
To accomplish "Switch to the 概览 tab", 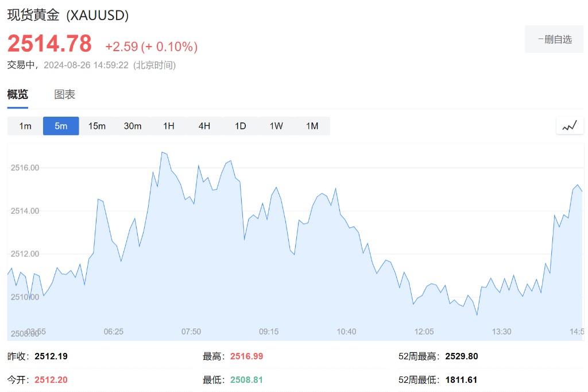I will [17, 95].
